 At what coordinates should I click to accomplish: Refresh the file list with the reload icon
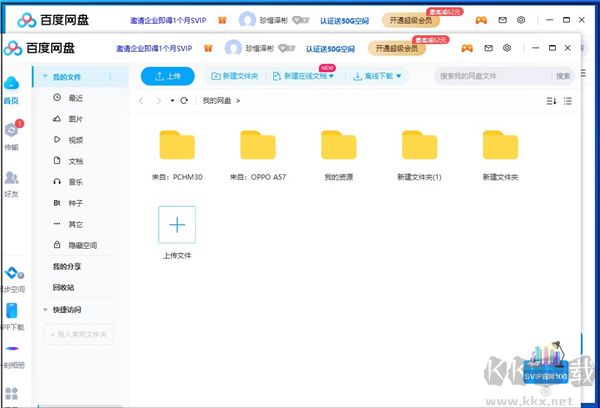pos(184,100)
